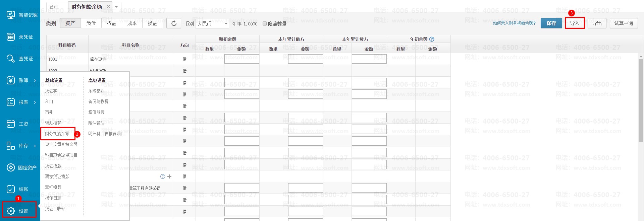
Task: Click the 1001 account code cell
Action: click(x=67, y=59)
